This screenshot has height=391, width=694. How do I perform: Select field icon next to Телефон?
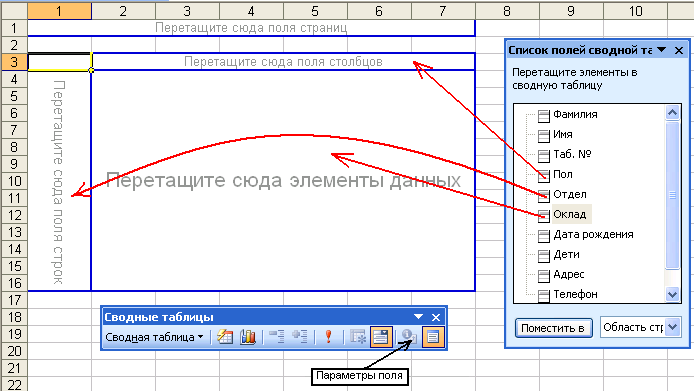(544, 296)
